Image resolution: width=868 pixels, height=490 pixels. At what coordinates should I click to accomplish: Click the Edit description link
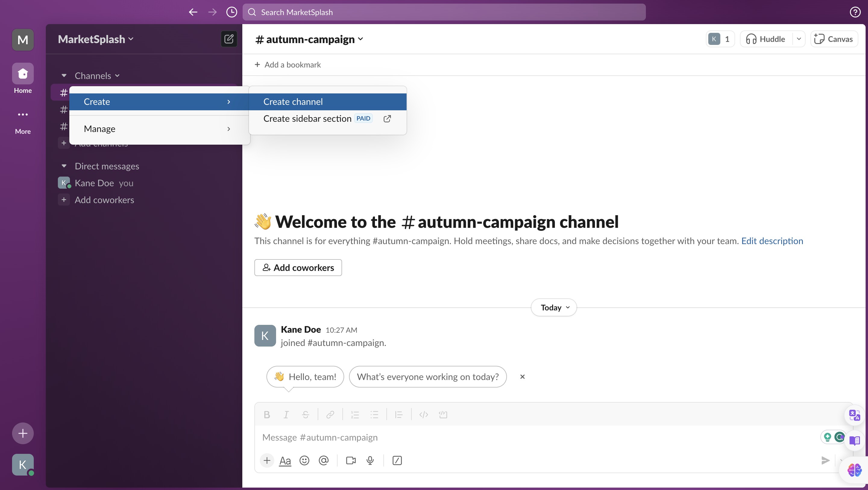click(x=772, y=241)
